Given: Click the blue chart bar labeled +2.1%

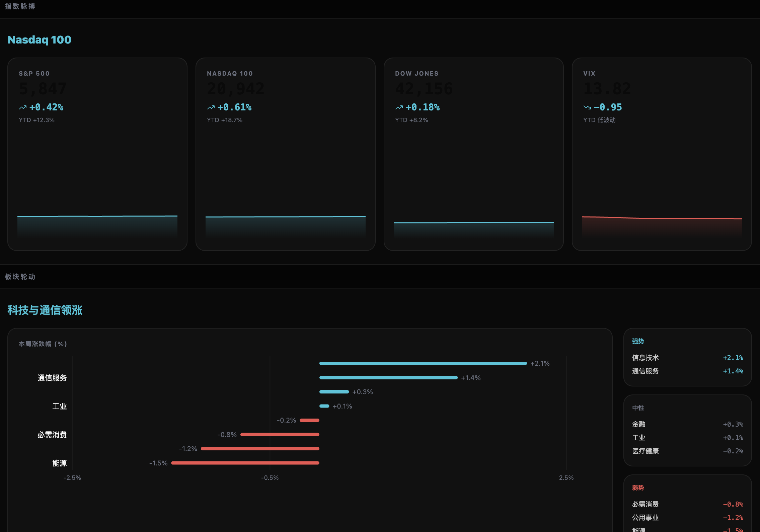Looking at the screenshot, I should click(x=423, y=363).
